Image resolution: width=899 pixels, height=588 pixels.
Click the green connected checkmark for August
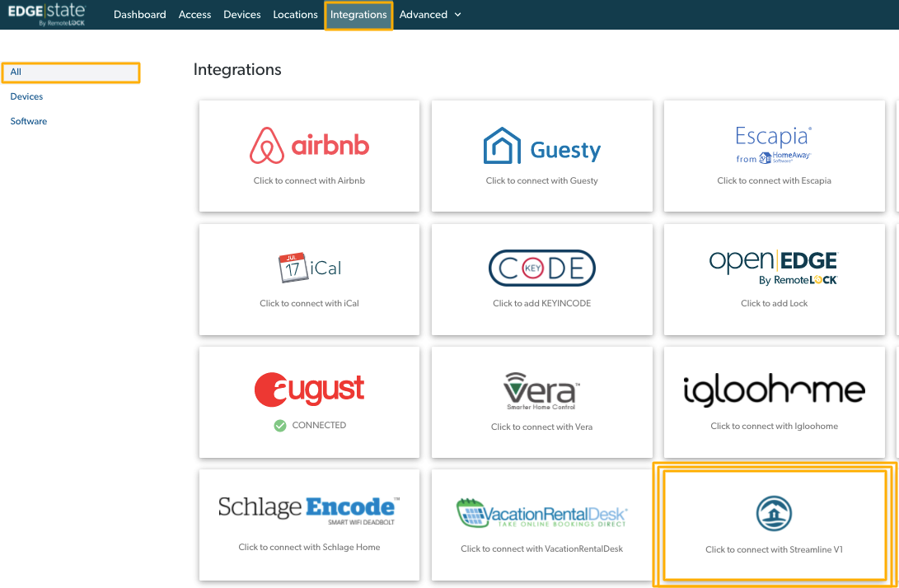pos(280,425)
